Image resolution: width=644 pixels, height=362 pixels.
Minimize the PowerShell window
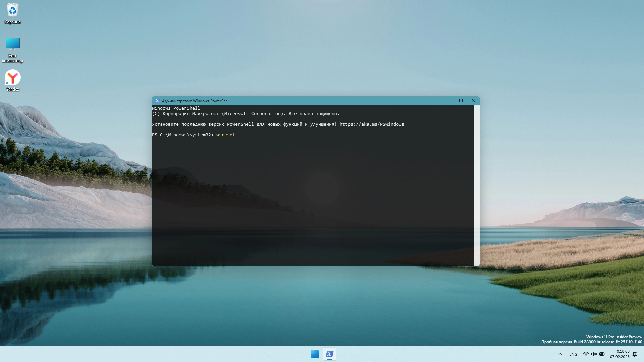[448, 101]
